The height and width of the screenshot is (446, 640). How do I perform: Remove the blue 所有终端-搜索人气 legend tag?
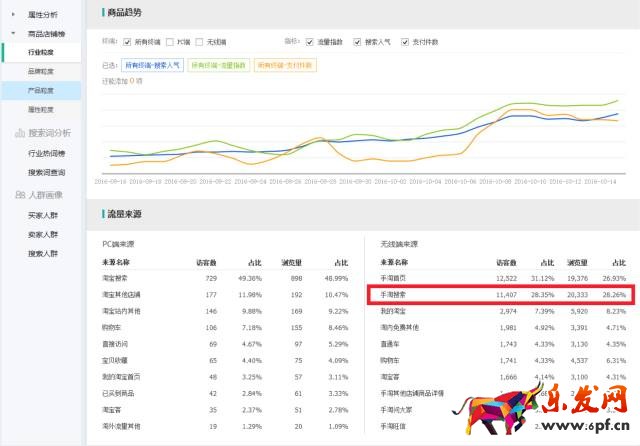pyautogui.click(x=153, y=64)
